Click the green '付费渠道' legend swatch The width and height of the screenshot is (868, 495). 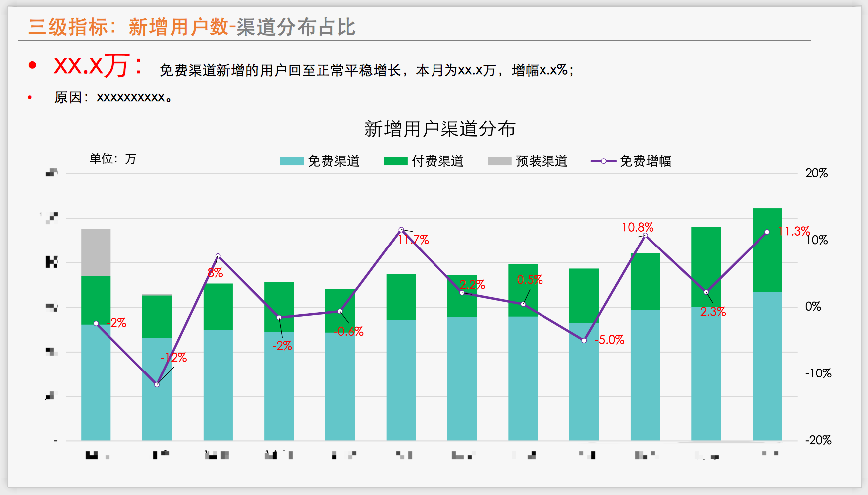(395, 161)
